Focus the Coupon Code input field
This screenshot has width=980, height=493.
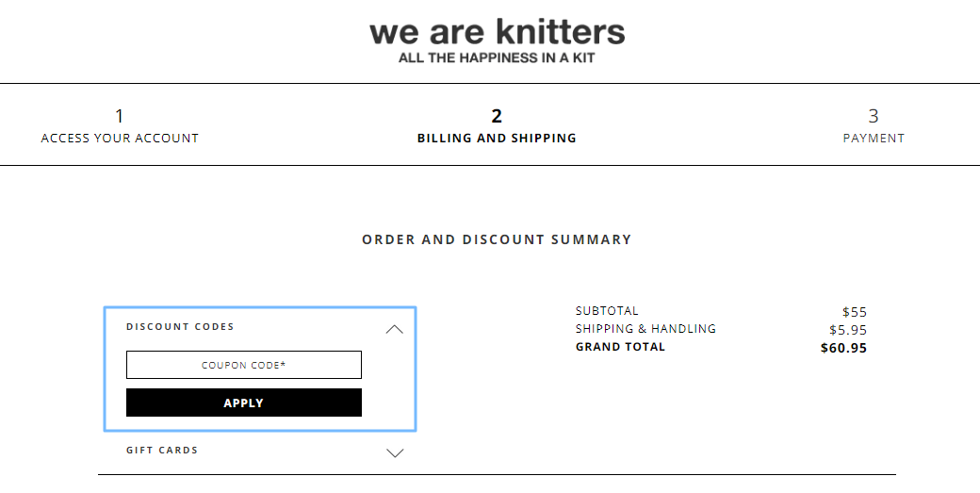244,365
